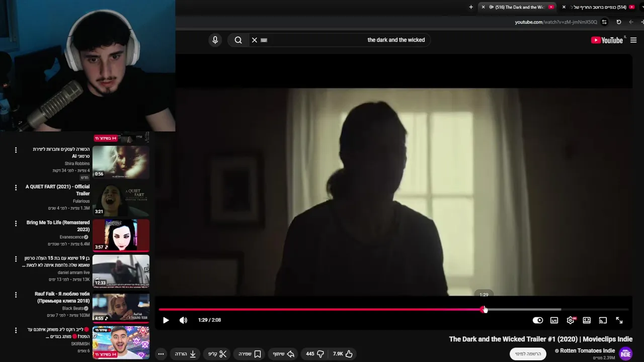Enter fullscreen mode in the player
The width and height of the screenshot is (644, 362).
(619, 320)
